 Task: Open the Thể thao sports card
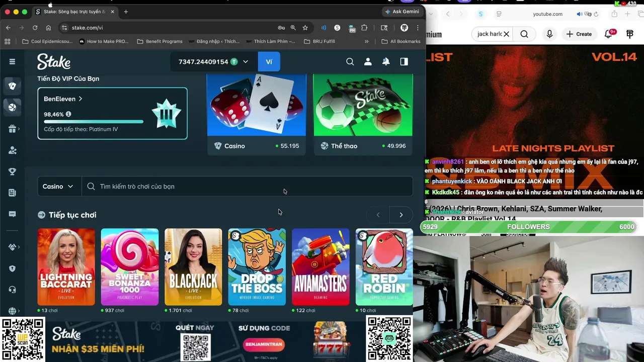coord(363,114)
